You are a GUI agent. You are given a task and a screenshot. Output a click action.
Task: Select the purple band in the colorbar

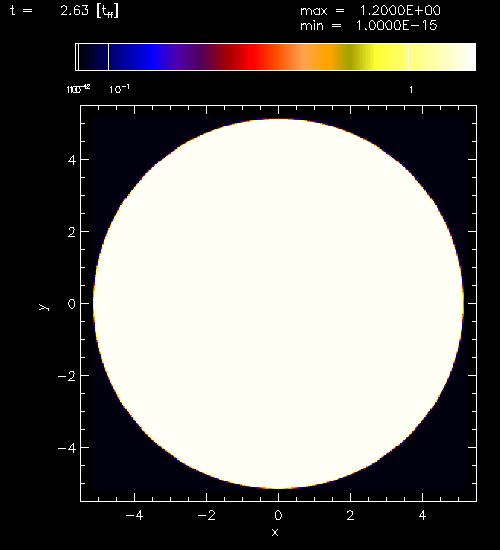point(188,57)
